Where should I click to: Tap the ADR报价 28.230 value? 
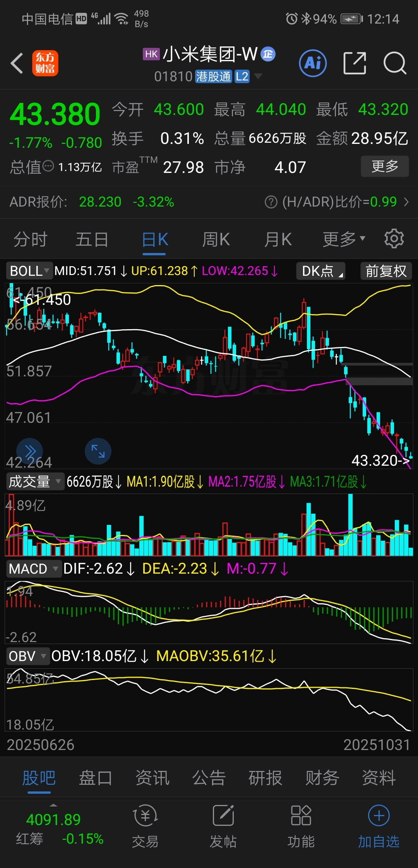click(x=100, y=202)
